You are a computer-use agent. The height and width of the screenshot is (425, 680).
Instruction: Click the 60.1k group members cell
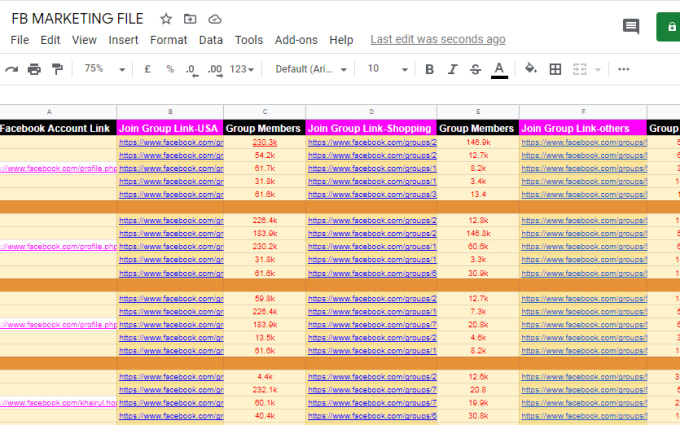tap(265, 403)
